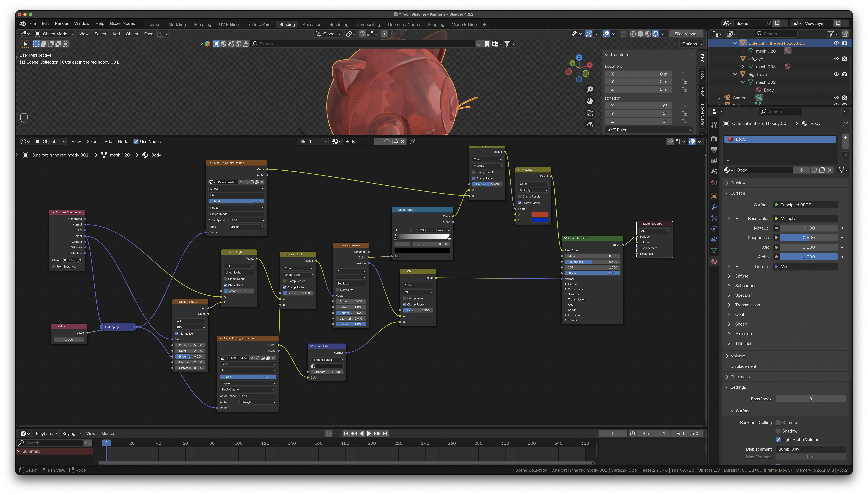Screen dimensions: 868x495
Task: Open the Node menu in node editor
Action: [x=123, y=141]
